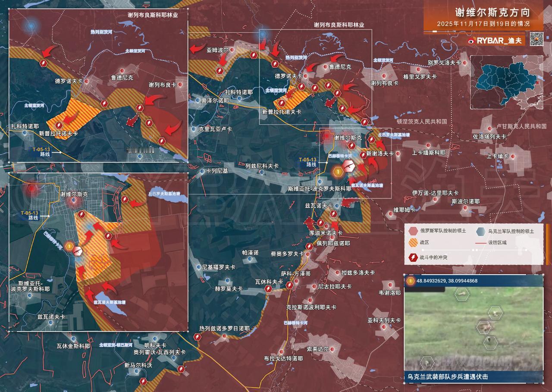The width and height of the screenshot is (552, 392).
Task: Select the numbered marker 1 near 谢维尔斯克 on main map
Action: click(x=339, y=172)
